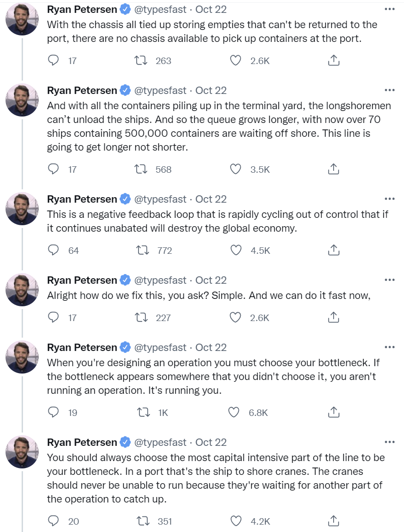Open Oct 22 timestamp of 'Alright how' tweet
Screen dimensions: 404x532
(x=211, y=280)
